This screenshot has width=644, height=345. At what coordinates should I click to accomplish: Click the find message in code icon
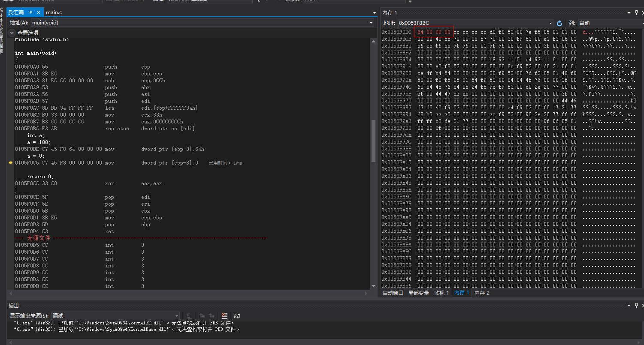[189, 316]
